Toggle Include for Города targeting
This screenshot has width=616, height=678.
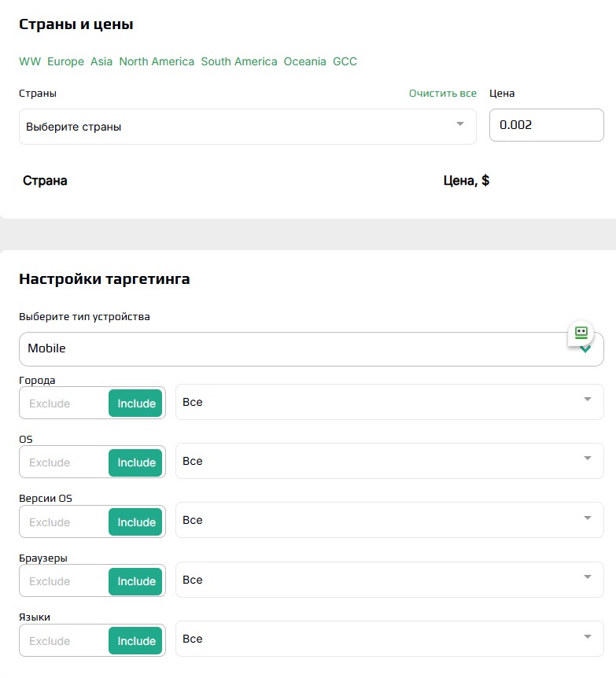[136, 403]
